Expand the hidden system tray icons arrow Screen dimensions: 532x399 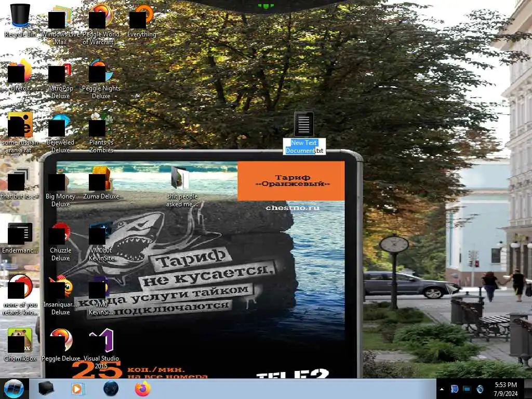click(442, 389)
